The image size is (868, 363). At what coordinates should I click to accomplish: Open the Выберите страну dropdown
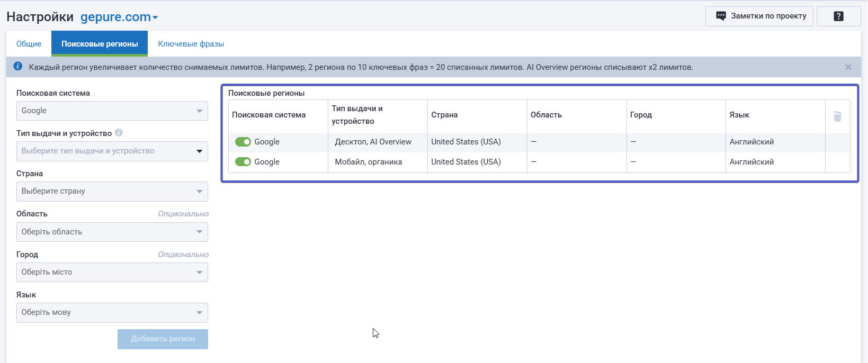pos(112,192)
